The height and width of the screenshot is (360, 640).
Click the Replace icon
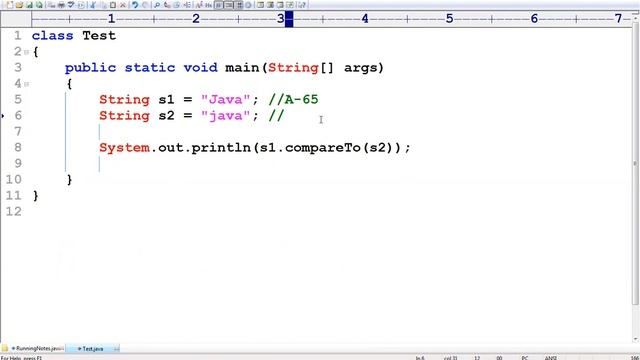(x=167, y=5)
